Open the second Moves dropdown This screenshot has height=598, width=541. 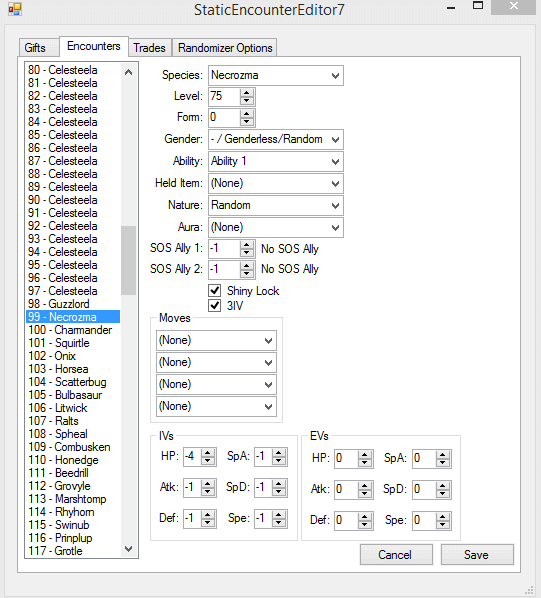[x=216, y=362]
